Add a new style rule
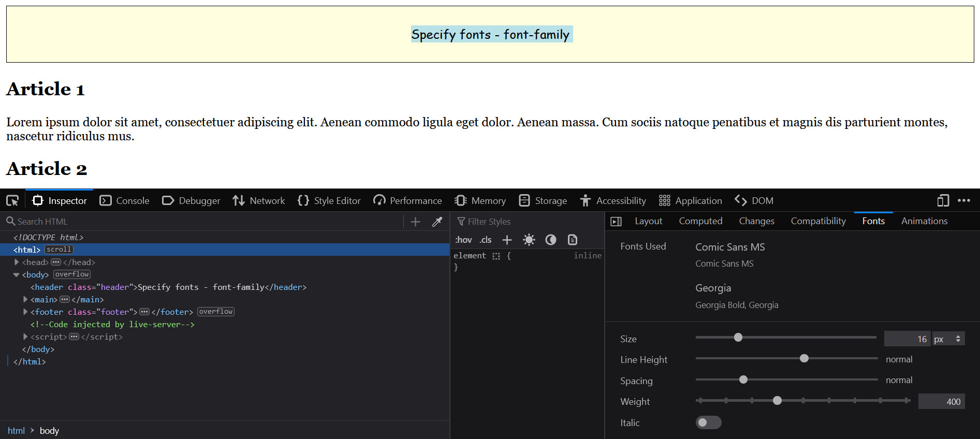 [507, 240]
